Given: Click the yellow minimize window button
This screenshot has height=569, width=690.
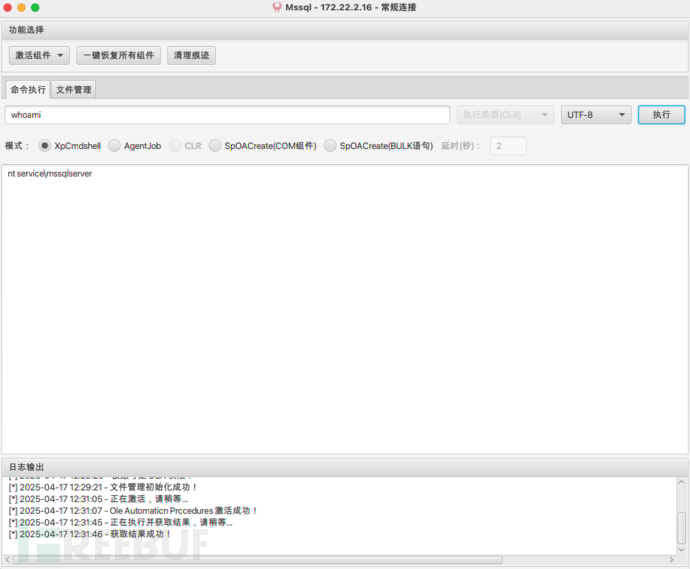Looking at the screenshot, I should click(21, 7).
